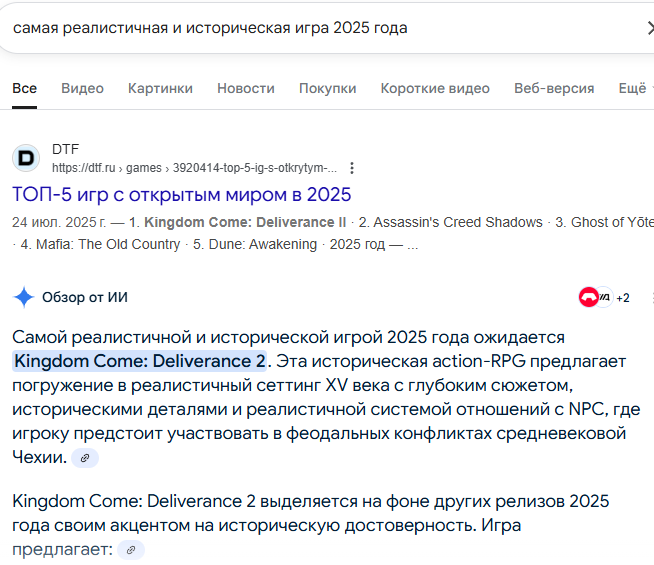Click the dtf.ru URL breadcrumb
The height and width of the screenshot is (565, 654).
194,168
